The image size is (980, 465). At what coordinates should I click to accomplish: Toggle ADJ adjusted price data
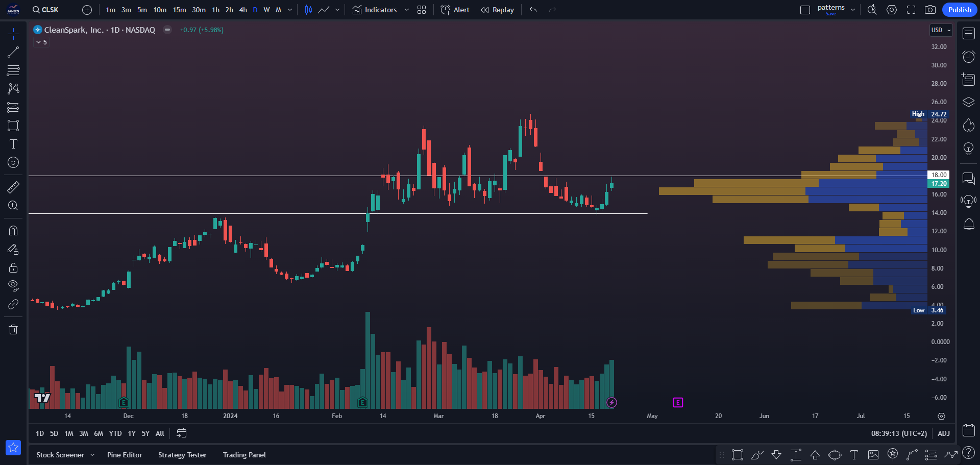pyautogui.click(x=944, y=433)
